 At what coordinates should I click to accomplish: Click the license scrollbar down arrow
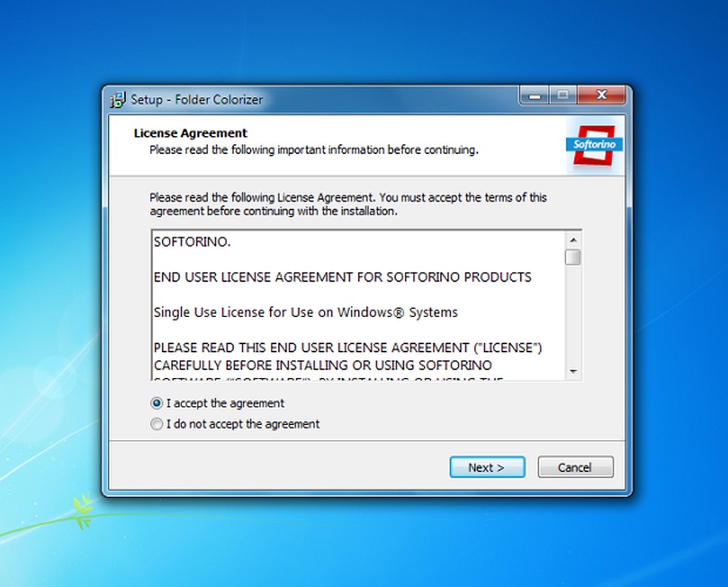[x=573, y=372]
